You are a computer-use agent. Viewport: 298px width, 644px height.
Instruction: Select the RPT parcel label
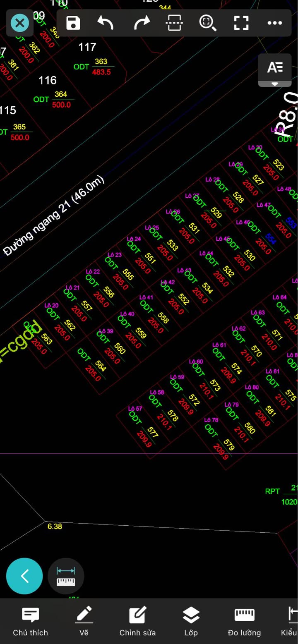pos(272,491)
